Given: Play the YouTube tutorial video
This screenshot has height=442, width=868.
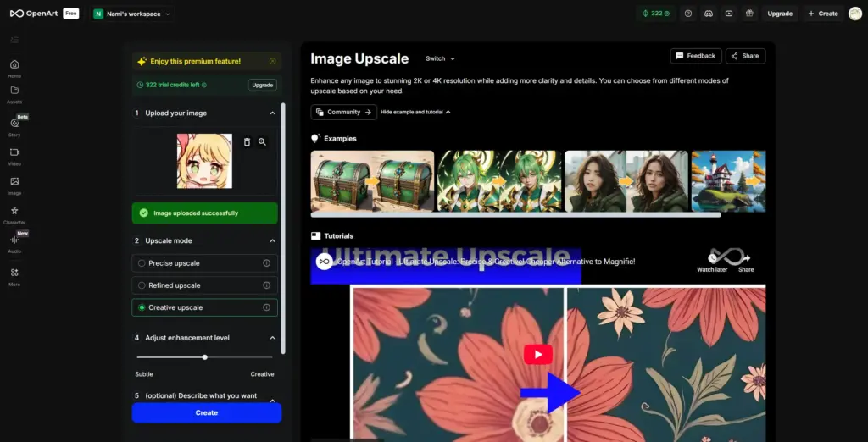Looking at the screenshot, I should coord(537,354).
